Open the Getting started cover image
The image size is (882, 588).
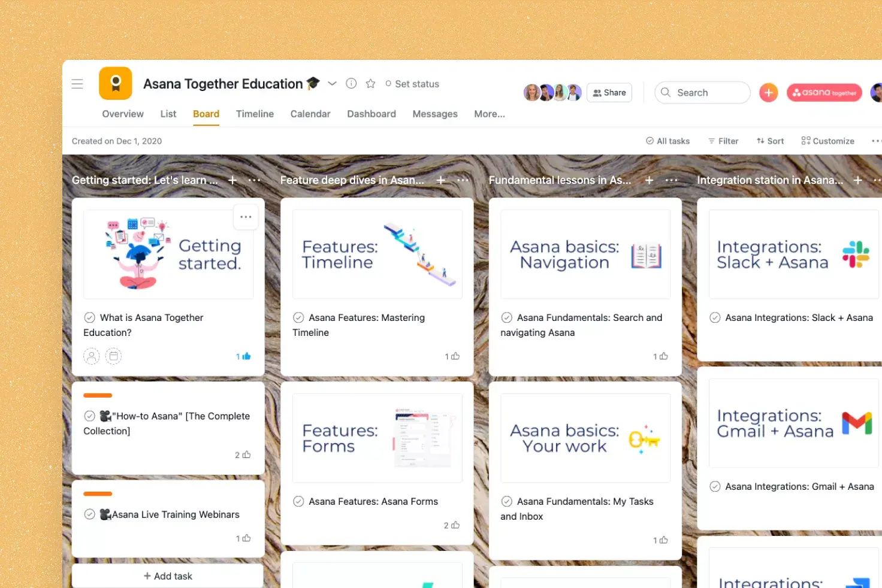point(168,254)
